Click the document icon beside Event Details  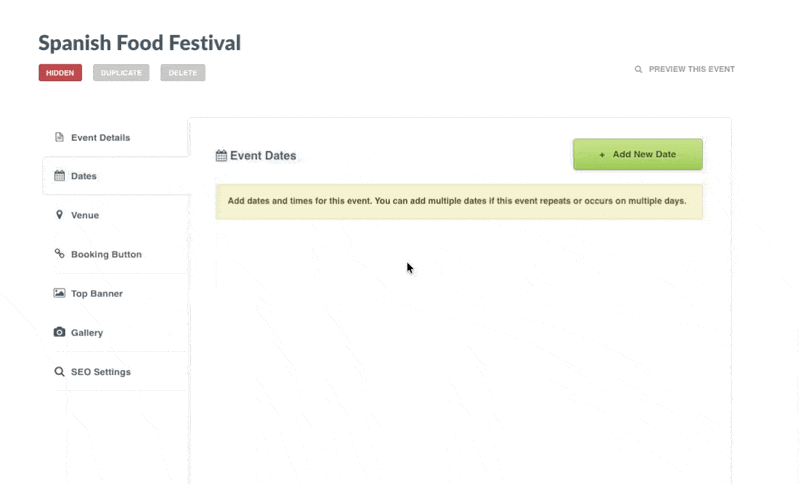[x=59, y=137]
